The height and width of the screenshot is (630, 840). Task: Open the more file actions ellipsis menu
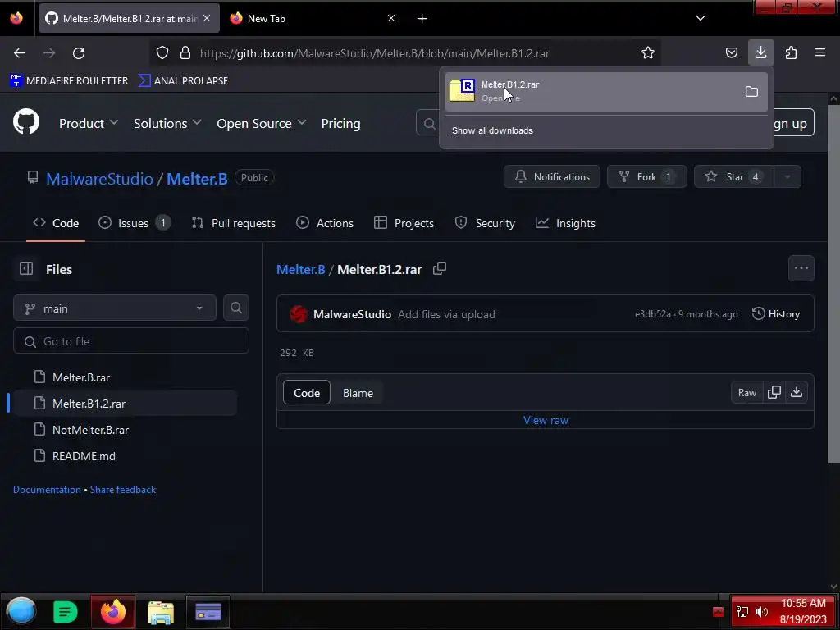click(801, 268)
